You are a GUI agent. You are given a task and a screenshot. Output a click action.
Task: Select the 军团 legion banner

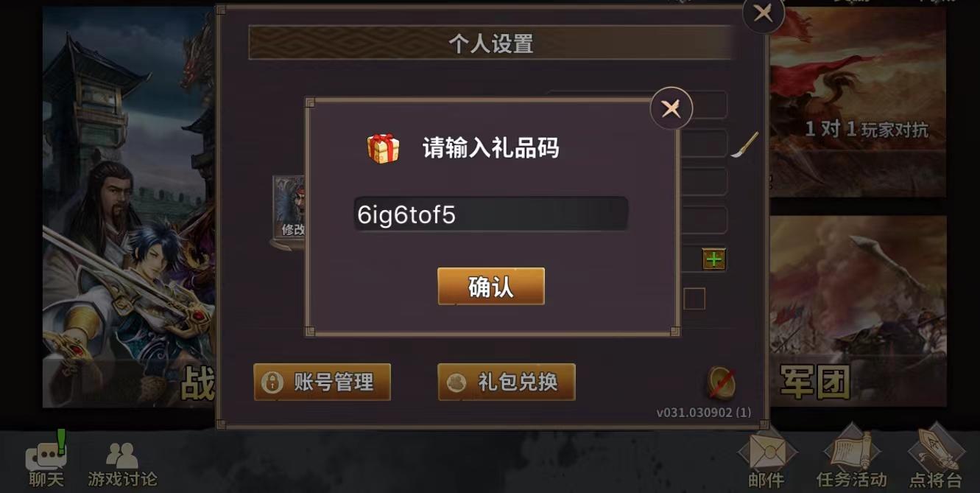click(x=857, y=311)
